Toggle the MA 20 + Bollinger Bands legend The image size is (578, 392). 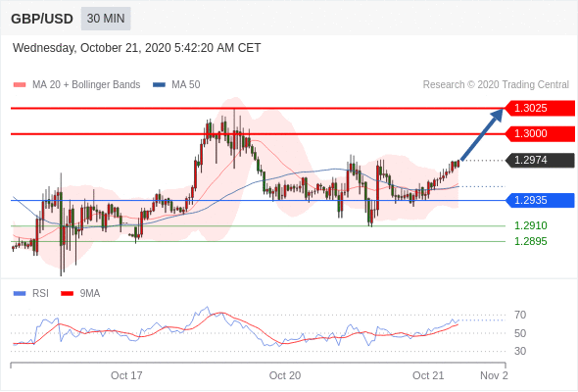tap(76, 85)
